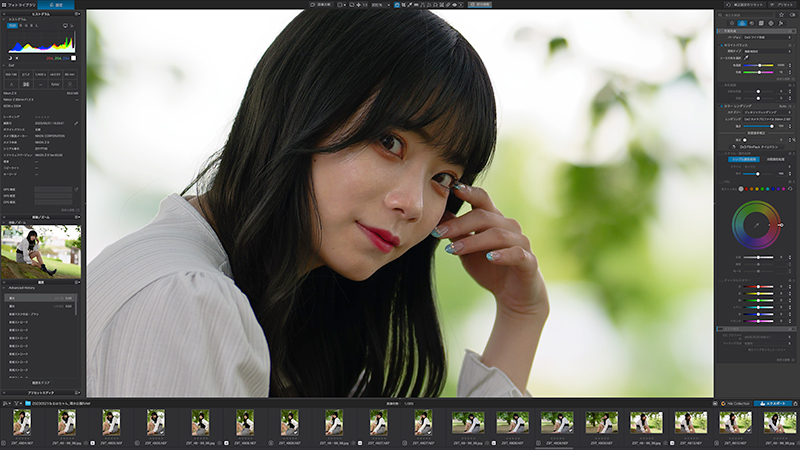Screen dimensions: 800x450
Task: Open the sort icon above the filmstrip
Action: click(x=5, y=403)
